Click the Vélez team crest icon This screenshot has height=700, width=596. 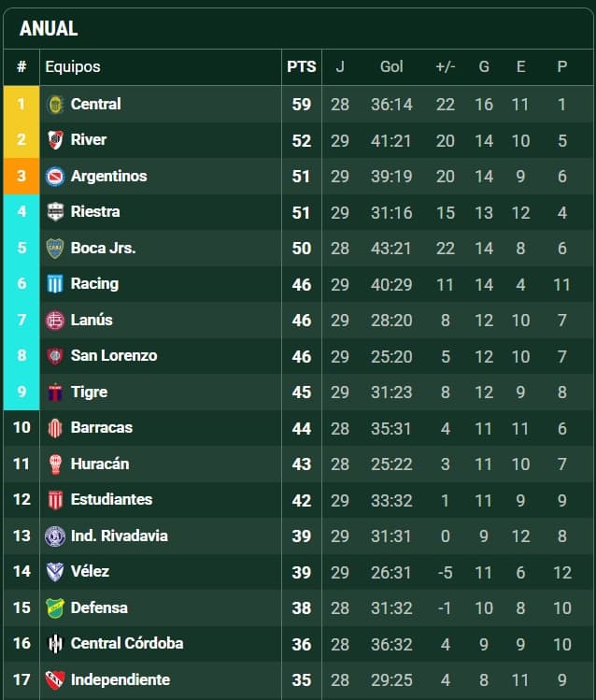pos(55,571)
